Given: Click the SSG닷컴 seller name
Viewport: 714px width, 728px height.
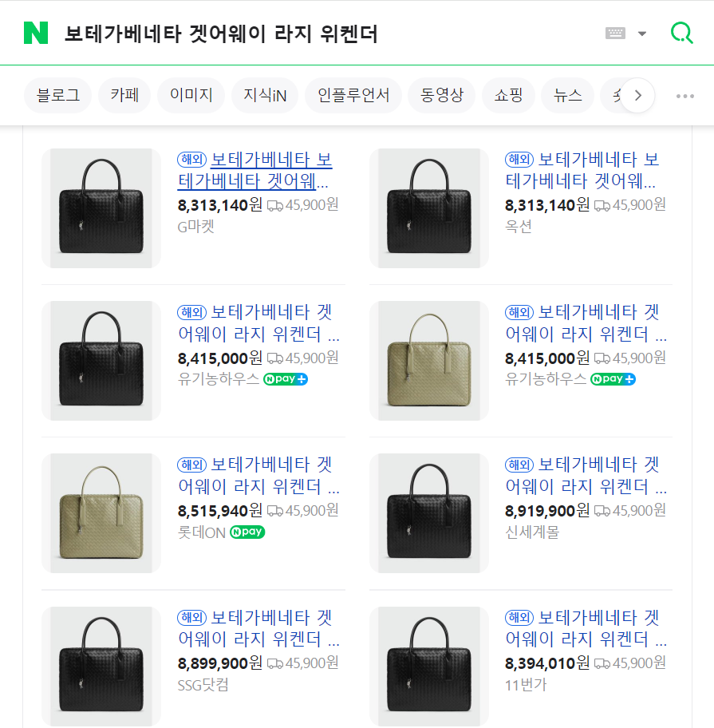Looking at the screenshot, I should (x=203, y=685).
